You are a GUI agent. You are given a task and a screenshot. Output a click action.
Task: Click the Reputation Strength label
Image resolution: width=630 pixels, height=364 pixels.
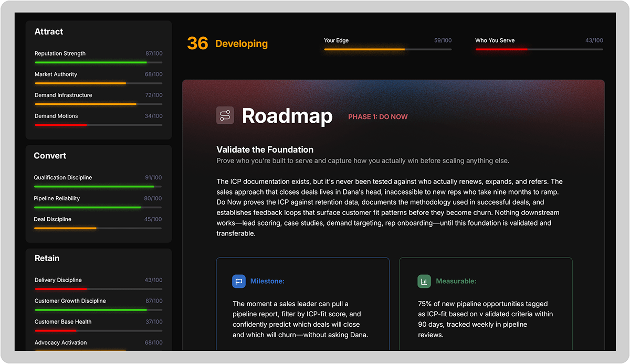60,53
